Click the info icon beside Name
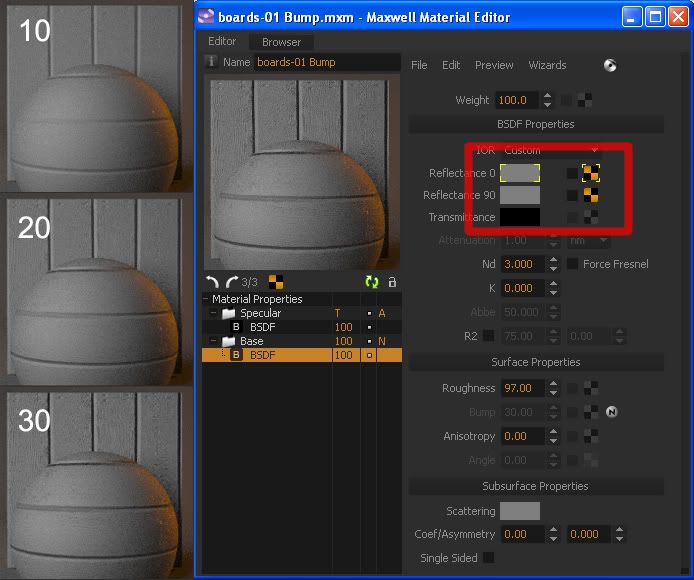This screenshot has height=580, width=694. pos(211,62)
